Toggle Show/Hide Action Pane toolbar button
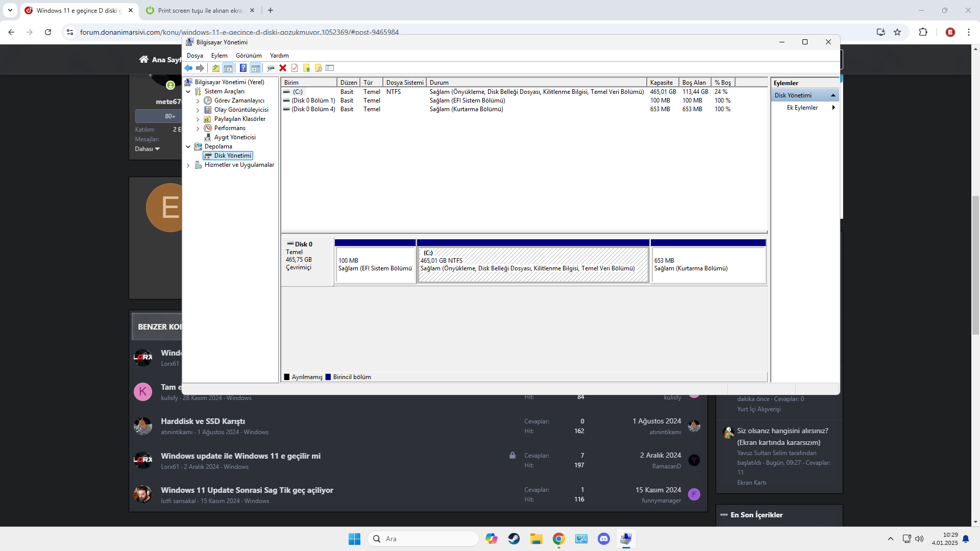 (256, 68)
